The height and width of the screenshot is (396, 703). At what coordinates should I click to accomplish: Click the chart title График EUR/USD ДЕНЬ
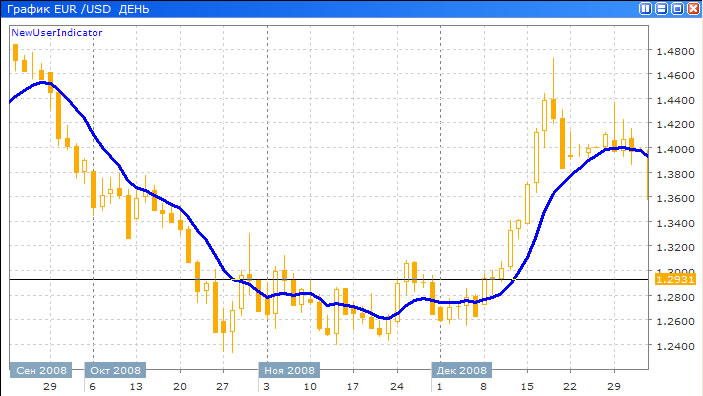[78, 9]
